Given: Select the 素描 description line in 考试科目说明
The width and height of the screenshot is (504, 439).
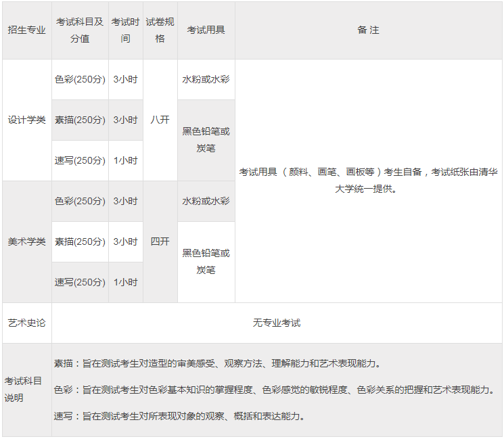Looking at the screenshot, I should point(217,363).
